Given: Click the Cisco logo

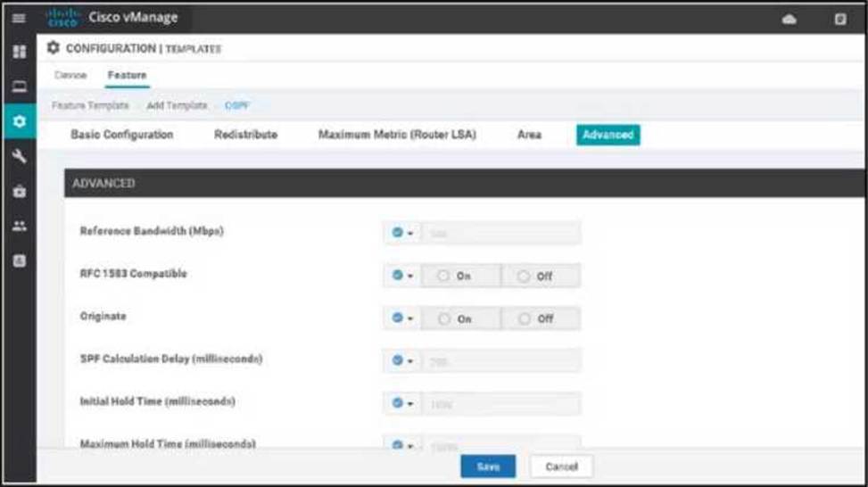Looking at the screenshot, I should (x=62, y=18).
